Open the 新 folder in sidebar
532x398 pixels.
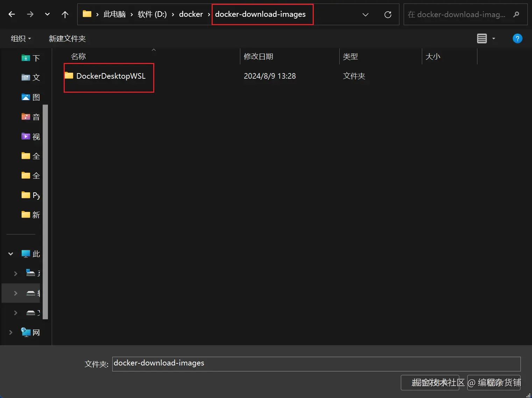click(x=31, y=215)
